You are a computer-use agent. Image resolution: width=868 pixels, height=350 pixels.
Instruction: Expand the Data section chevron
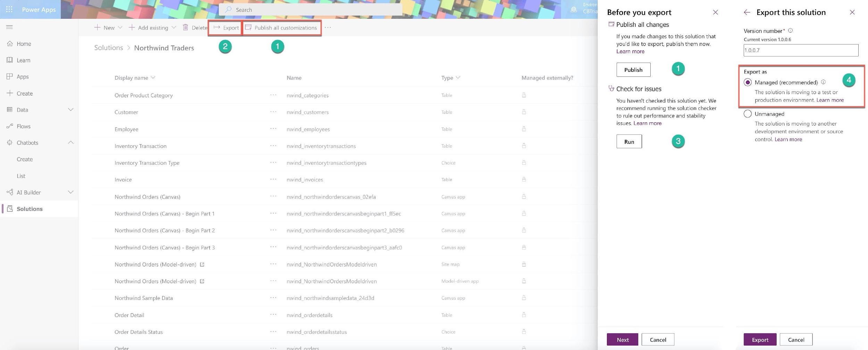click(70, 109)
